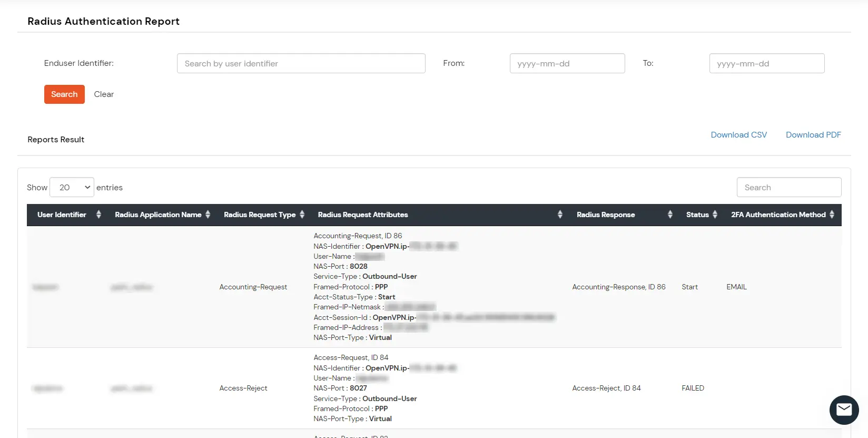Sort by Radius Application Name arrows
The height and width of the screenshot is (438, 868).
point(208,215)
